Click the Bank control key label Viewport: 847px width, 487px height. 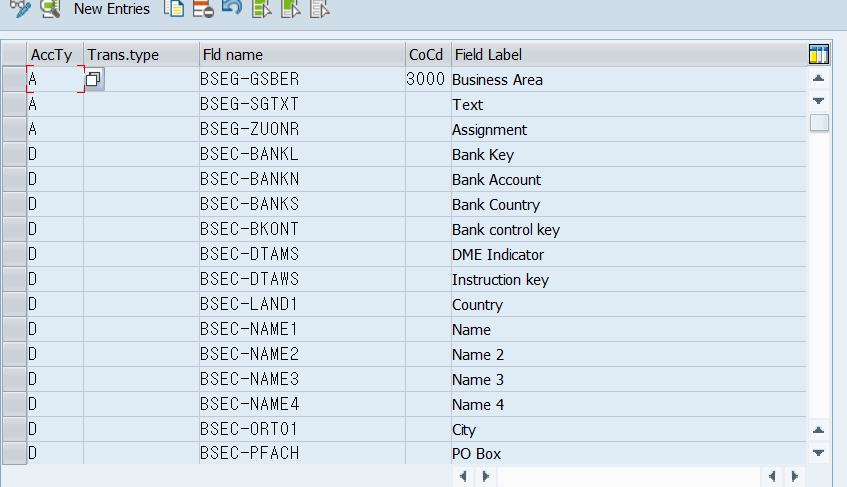pyautogui.click(x=629, y=229)
